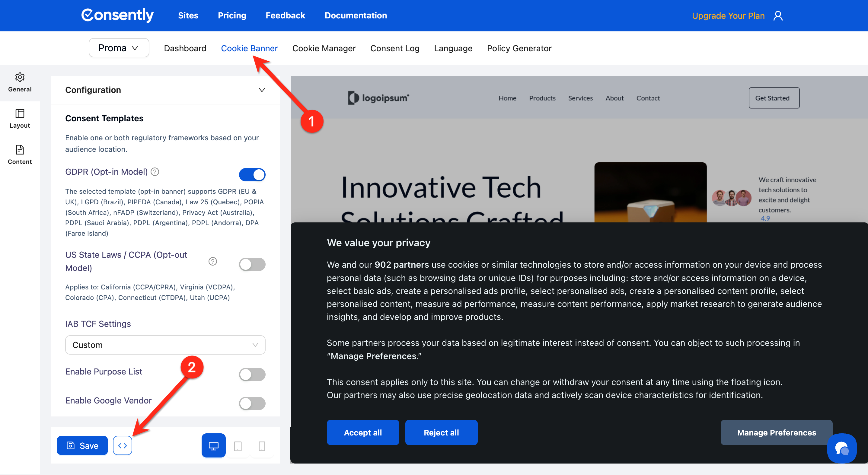Click the GDPR help question mark icon
Viewport: 868px width, 475px height.
pyautogui.click(x=155, y=172)
